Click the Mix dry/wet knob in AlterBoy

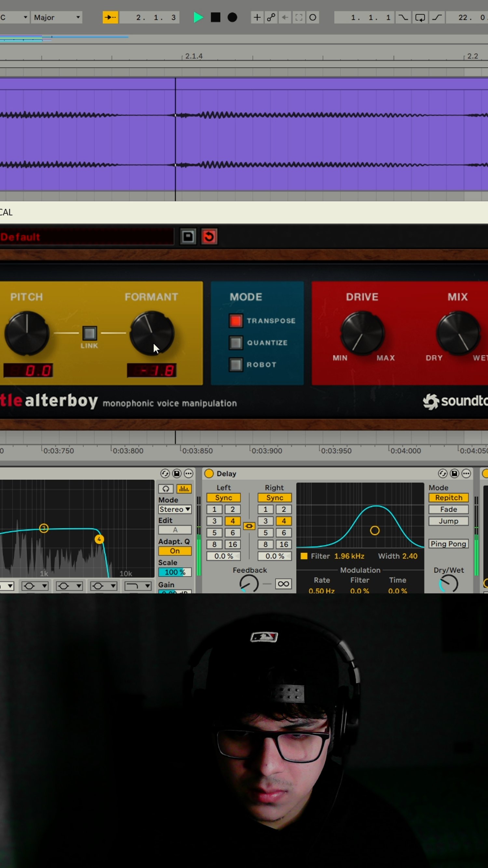coord(458,333)
